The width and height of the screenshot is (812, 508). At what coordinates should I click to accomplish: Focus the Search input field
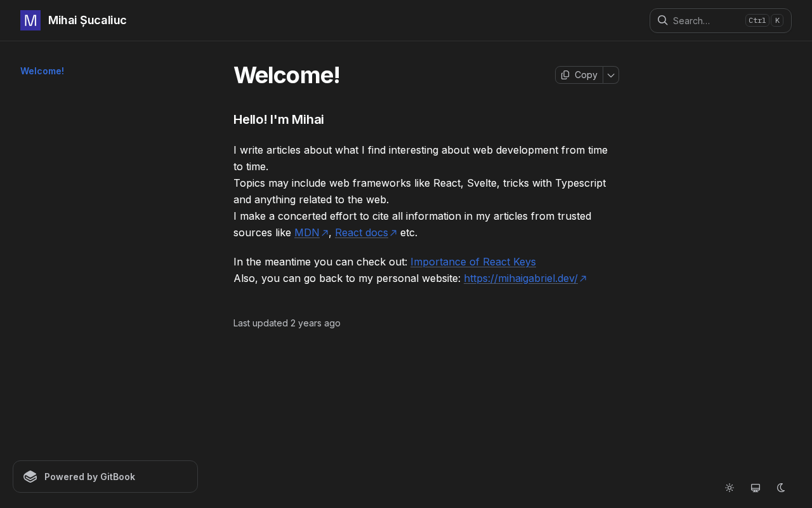tap(704, 20)
